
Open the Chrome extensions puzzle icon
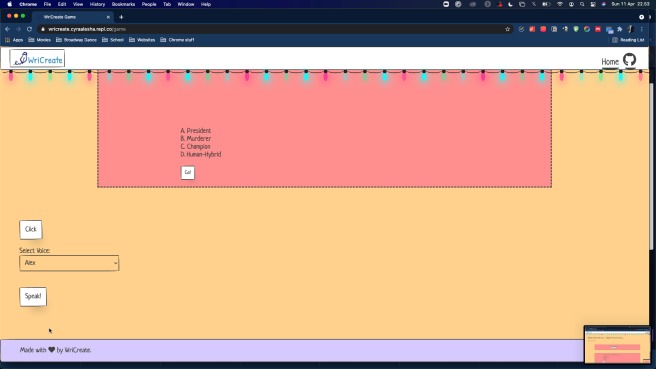point(620,29)
